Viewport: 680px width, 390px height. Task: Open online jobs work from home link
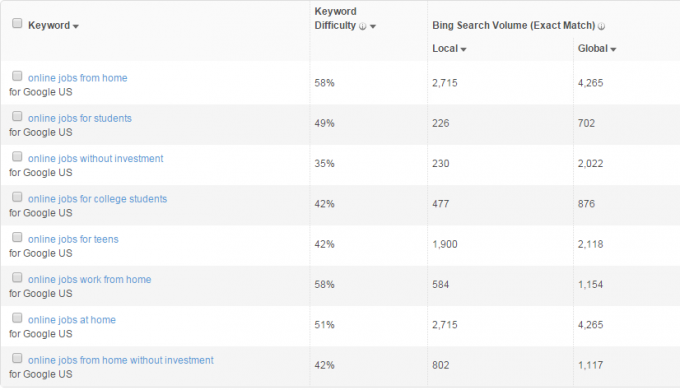89,280
